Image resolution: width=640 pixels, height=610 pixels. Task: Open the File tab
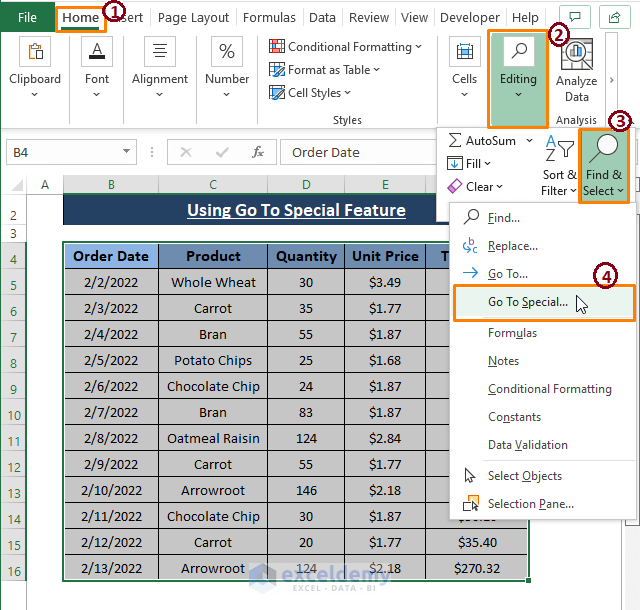coord(27,17)
